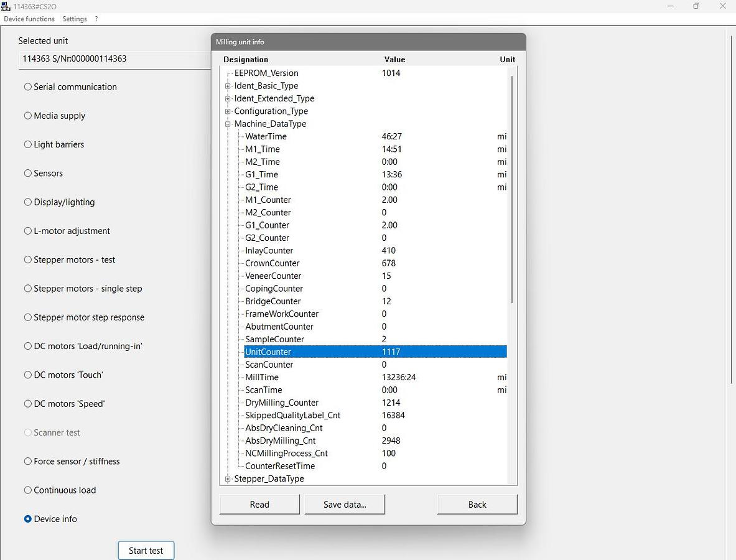Image resolution: width=736 pixels, height=560 pixels.
Task: Select Serial communication radio button
Action: 70,87
